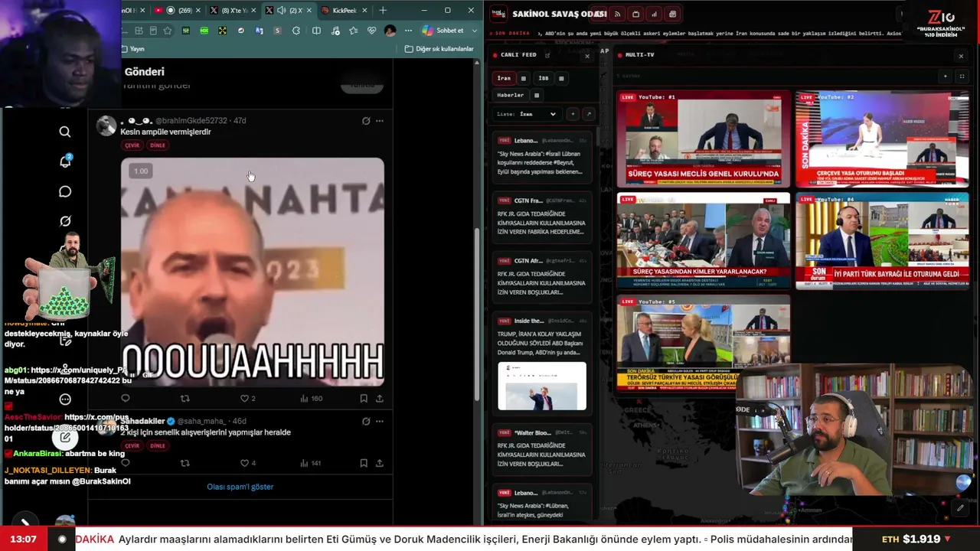The width and height of the screenshot is (980, 551).
Task: Toggle fullscreen in the Multi-TV panel
Action: pyautogui.click(x=962, y=77)
